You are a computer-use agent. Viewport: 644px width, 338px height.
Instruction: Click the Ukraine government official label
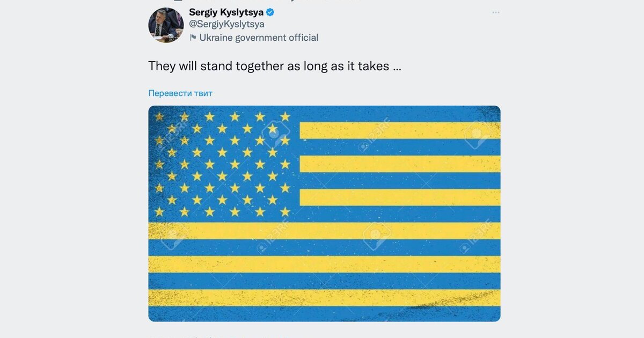[259, 38]
